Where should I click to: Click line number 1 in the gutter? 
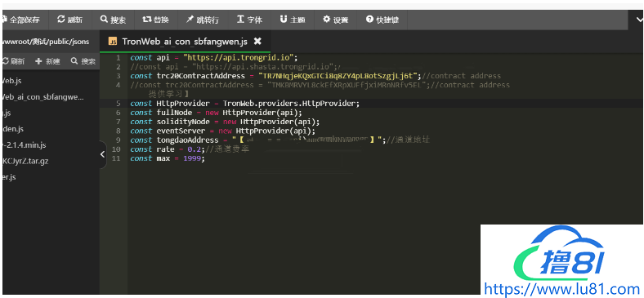point(119,58)
